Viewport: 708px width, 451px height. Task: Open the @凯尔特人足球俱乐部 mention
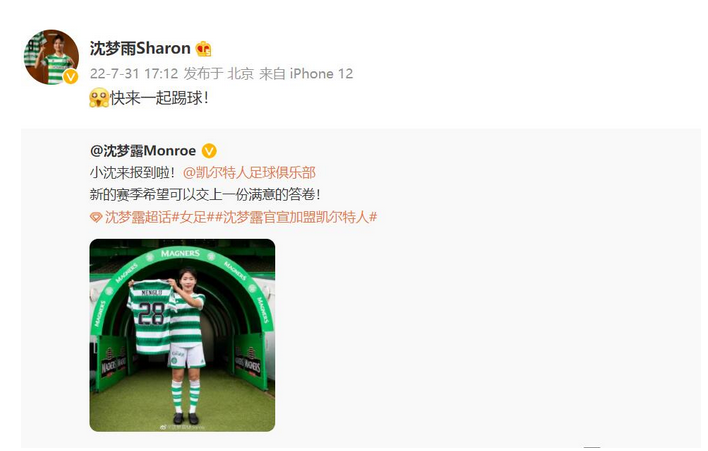pyautogui.click(x=249, y=172)
